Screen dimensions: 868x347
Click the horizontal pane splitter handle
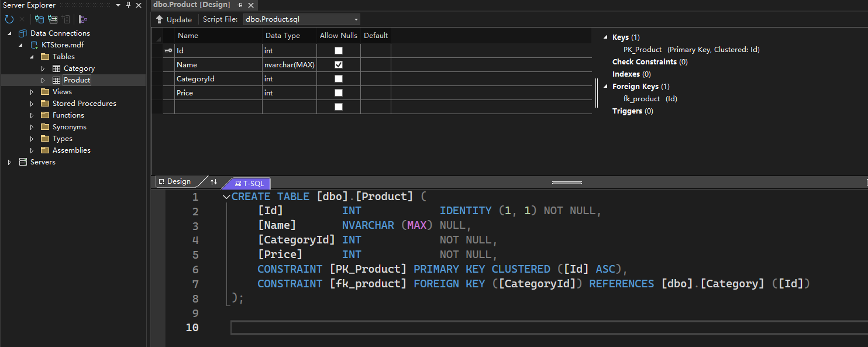coord(567,182)
